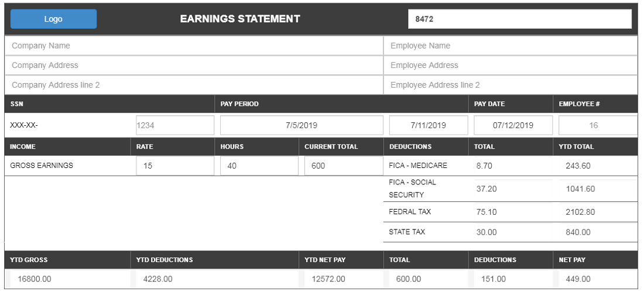Select the pay period start date 7/5/2019
The width and height of the screenshot is (644, 295).
point(302,125)
